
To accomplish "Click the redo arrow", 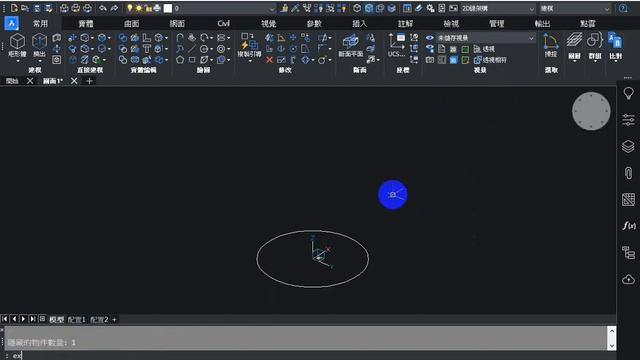I will [114, 8].
